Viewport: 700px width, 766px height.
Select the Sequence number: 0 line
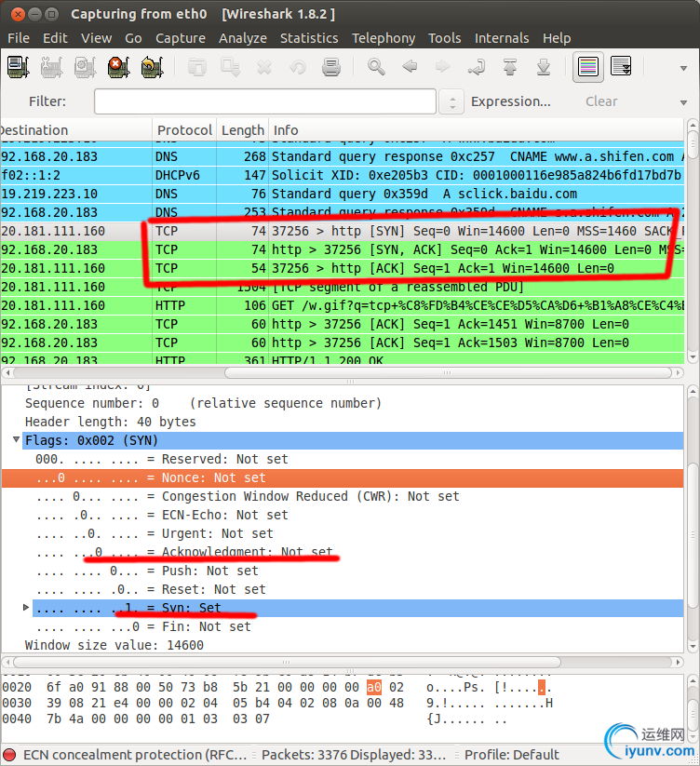click(343, 403)
